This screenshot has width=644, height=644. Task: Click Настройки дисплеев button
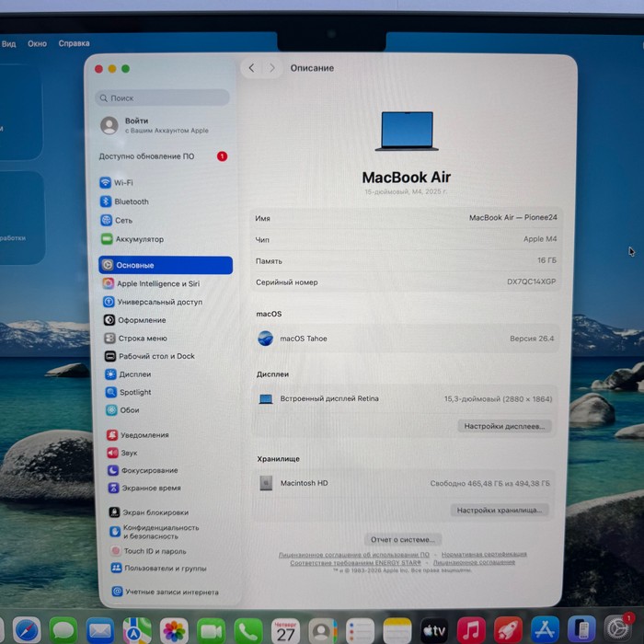click(504, 426)
